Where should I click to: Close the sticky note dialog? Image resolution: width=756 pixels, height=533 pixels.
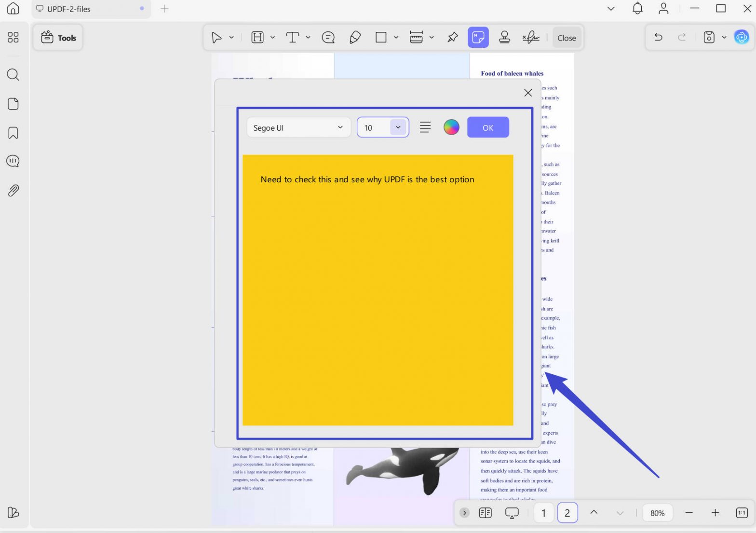click(x=528, y=93)
